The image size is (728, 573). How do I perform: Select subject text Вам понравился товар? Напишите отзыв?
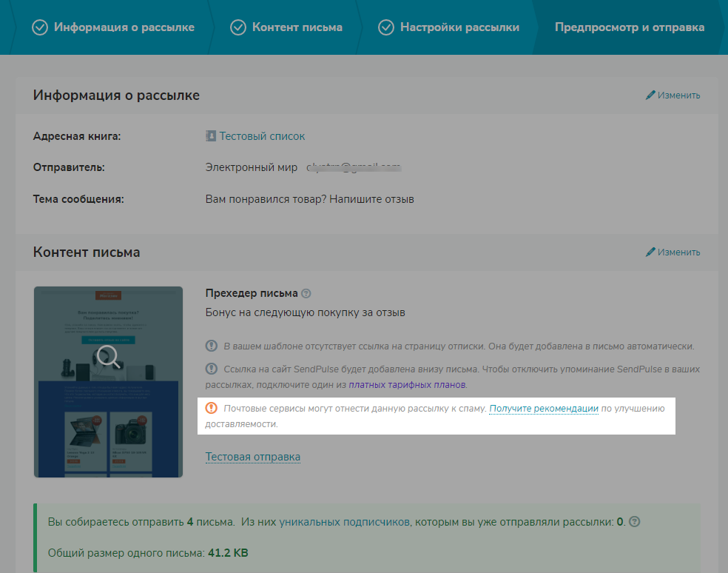(310, 199)
